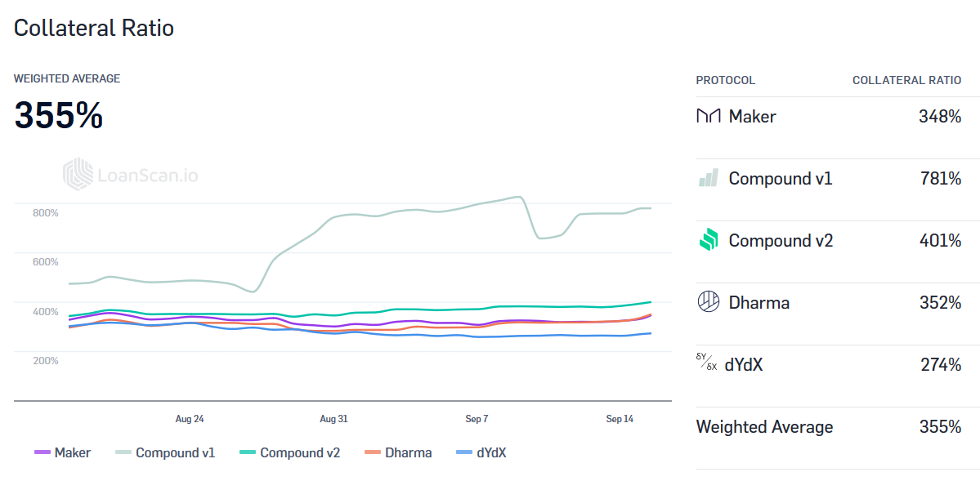The height and width of the screenshot is (481, 980).
Task: Click the Aug 31 x-axis date label
Action: click(333, 419)
